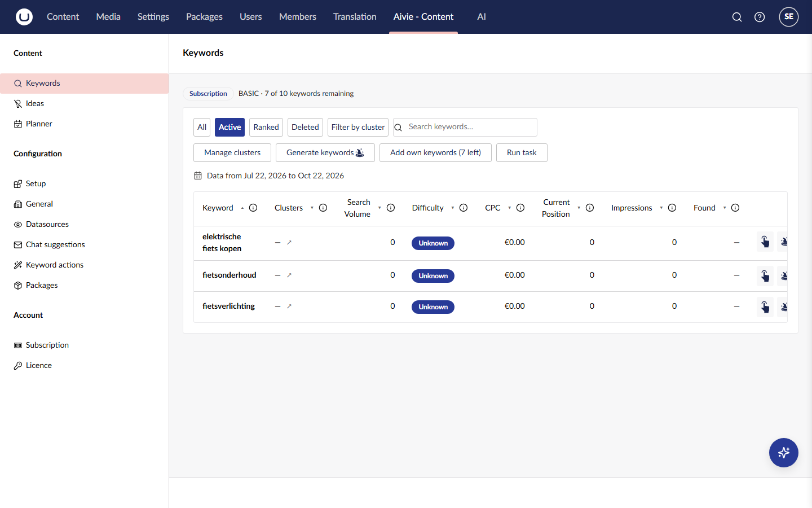The image size is (812, 508).
Task: Open the Translation section in top navigation
Action: (355, 17)
